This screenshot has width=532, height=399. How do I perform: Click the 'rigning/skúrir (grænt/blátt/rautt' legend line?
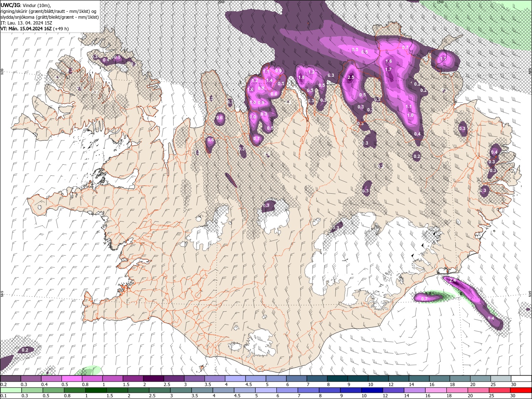[x=49, y=11]
